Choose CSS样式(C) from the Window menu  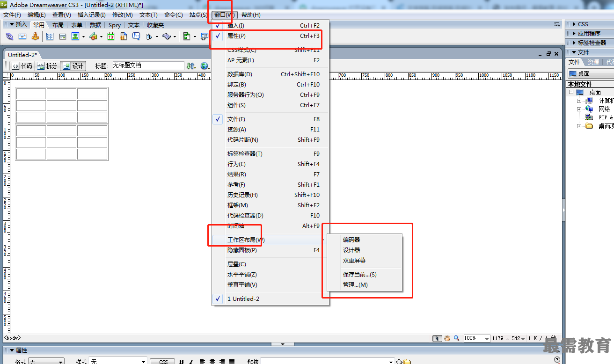point(270,50)
